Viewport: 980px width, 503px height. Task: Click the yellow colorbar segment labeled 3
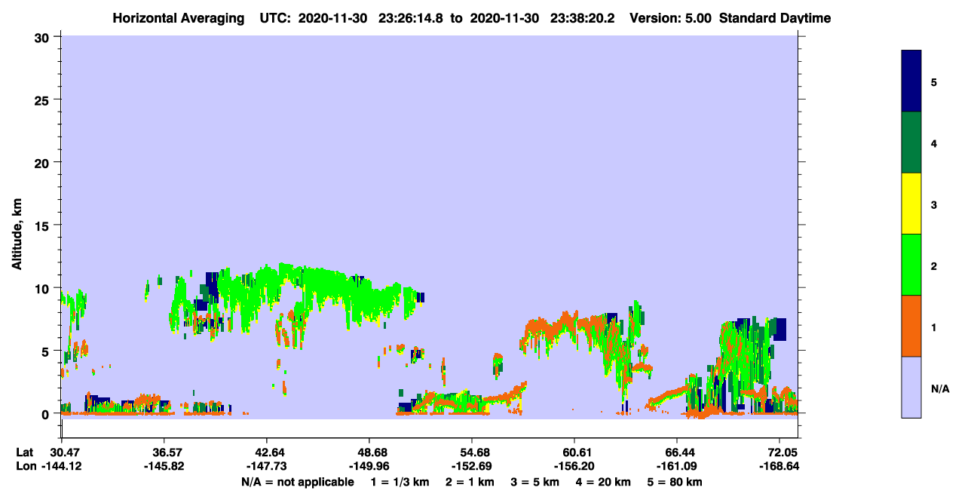(x=911, y=204)
